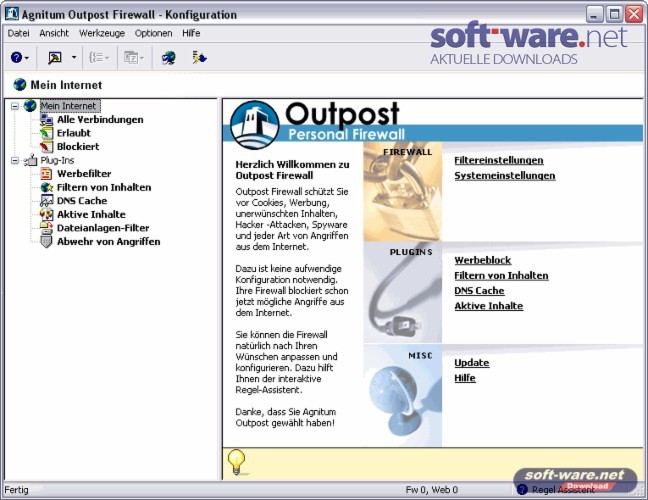The width and height of the screenshot is (648, 500).
Task: Click the Fw 0, Web 0 status text
Action: (431, 490)
